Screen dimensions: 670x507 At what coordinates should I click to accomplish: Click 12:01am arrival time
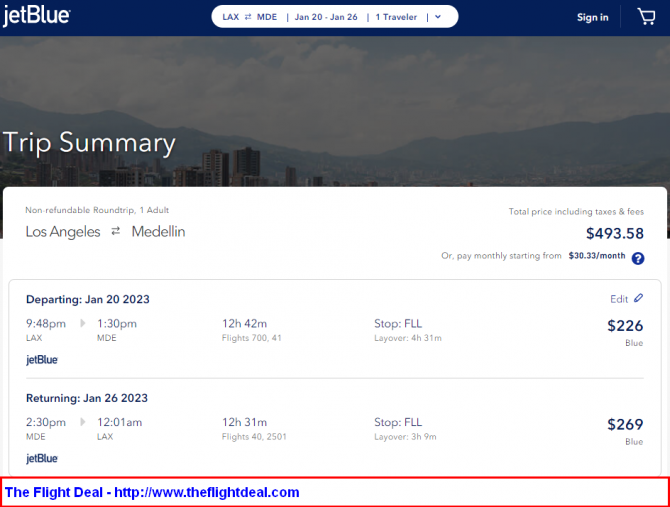[119, 422]
